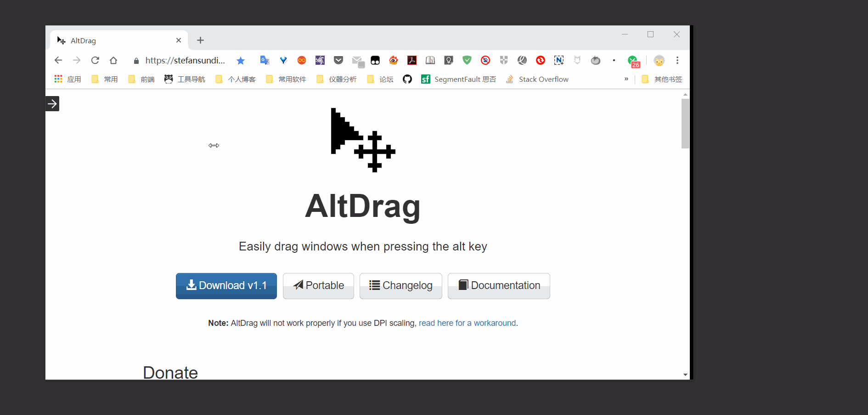The image size is (868, 415).
Task: Open the 其他书签 folder
Action: 662,79
